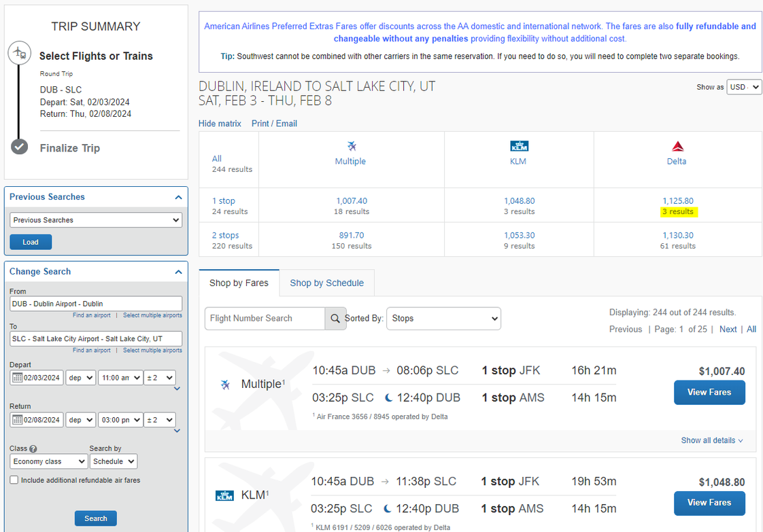Click the From airport input field
Image resolution: width=763 pixels, height=532 pixels.
[x=96, y=304]
